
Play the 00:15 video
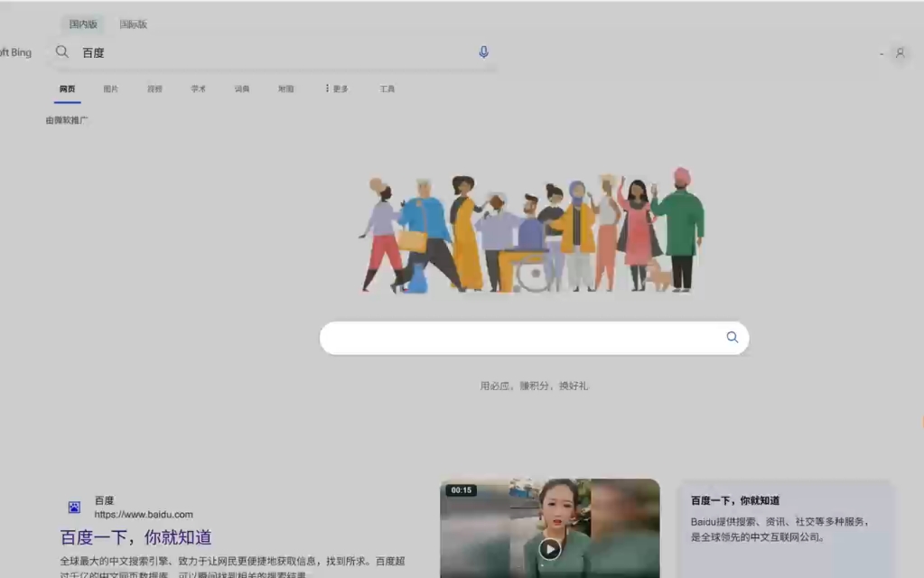550,549
